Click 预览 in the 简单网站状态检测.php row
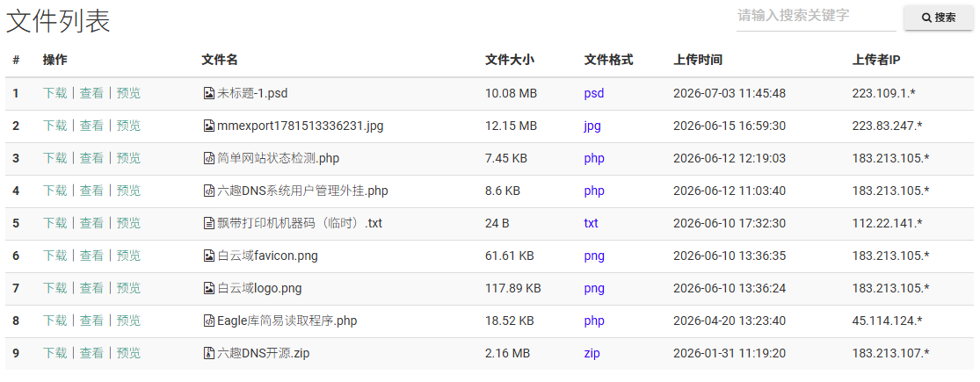This screenshot has width=980, height=382. coord(128,159)
